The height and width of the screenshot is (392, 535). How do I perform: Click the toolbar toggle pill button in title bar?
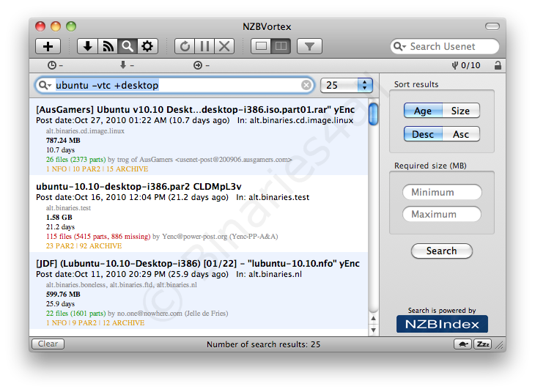492,26
